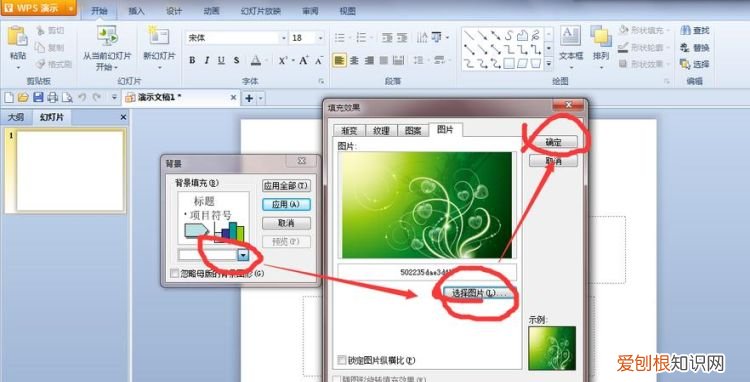Open the font name 宋体 dropdown
The width and height of the screenshot is (750, 382).
coord(283,38)
